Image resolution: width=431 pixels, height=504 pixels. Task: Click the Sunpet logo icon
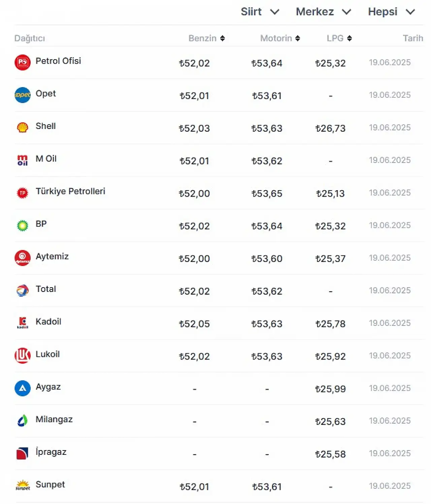tap(23, 485)
